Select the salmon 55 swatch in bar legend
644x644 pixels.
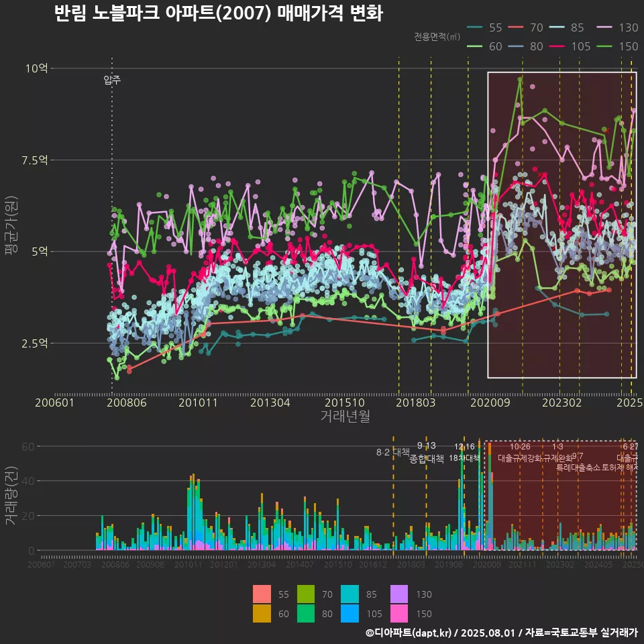[262, 594]
